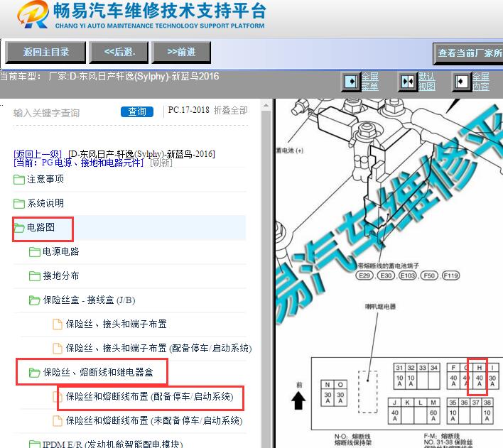The image size is (503, 448).
Task: Select the 默认视图 text link
Action: click(x=427, y=82)
